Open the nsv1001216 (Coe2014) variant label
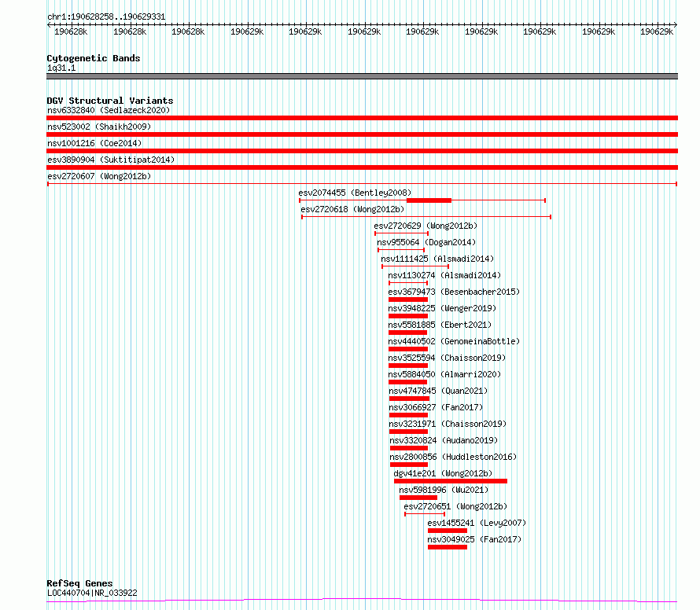This screenshot has height=610, width=700. (94, 143)
